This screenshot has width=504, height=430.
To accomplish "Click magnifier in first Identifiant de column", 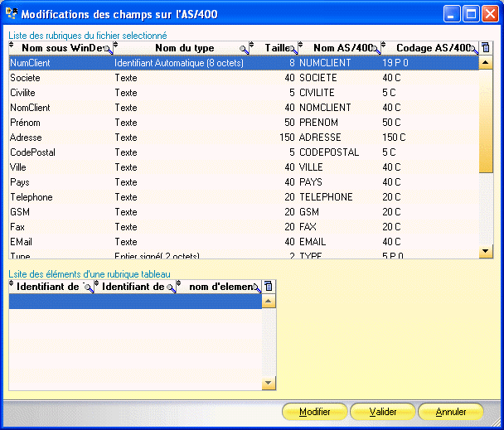I will (x=89, y=288).
